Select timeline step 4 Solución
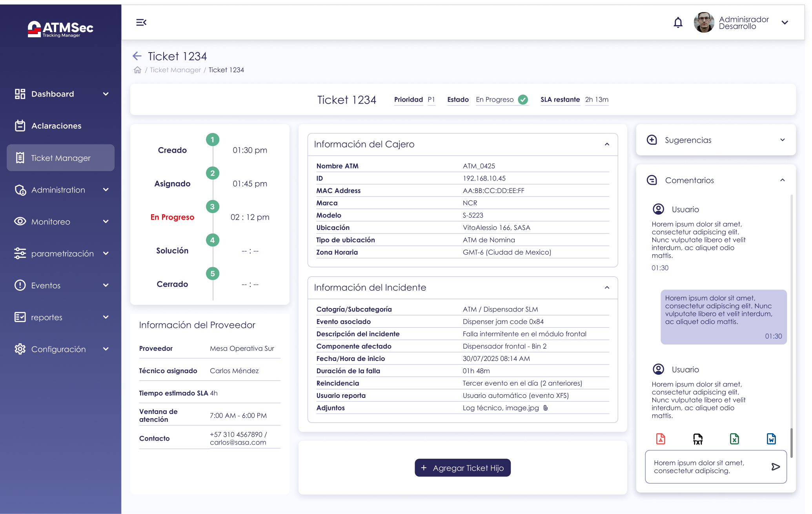Viewport: 812px width, 514px height. (213, 240)
